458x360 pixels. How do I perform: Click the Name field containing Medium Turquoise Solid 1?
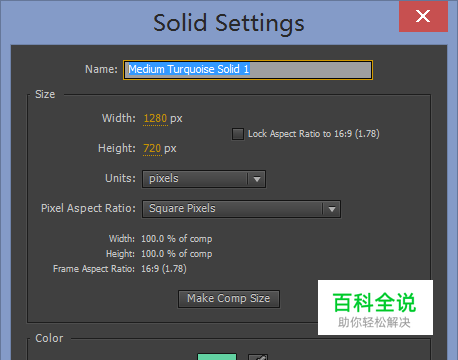248,70
